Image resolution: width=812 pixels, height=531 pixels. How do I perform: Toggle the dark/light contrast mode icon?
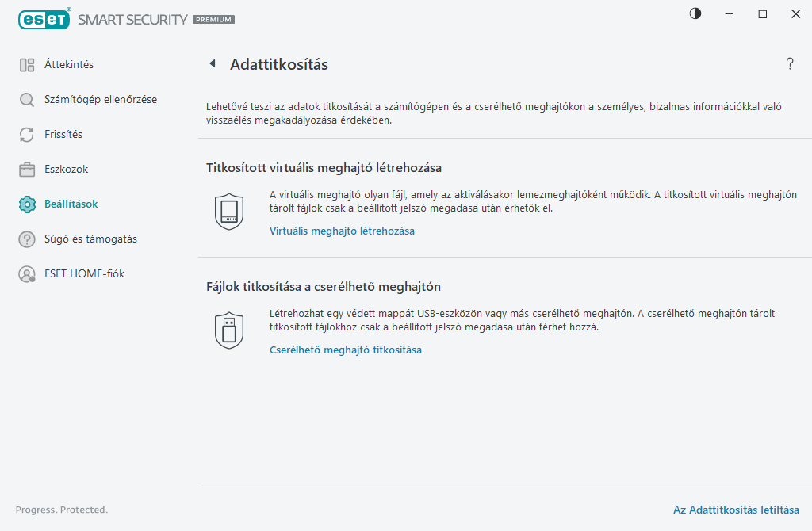(x=695, y=13)
